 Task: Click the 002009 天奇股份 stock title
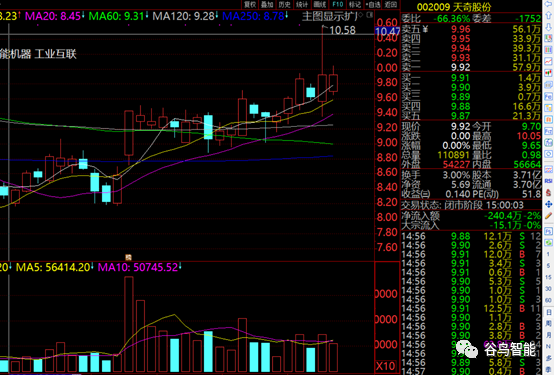[x=454, y=7]
